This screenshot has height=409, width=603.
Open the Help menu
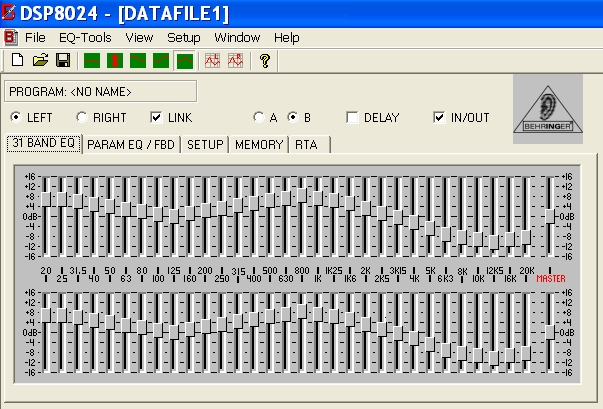[287, 38]
